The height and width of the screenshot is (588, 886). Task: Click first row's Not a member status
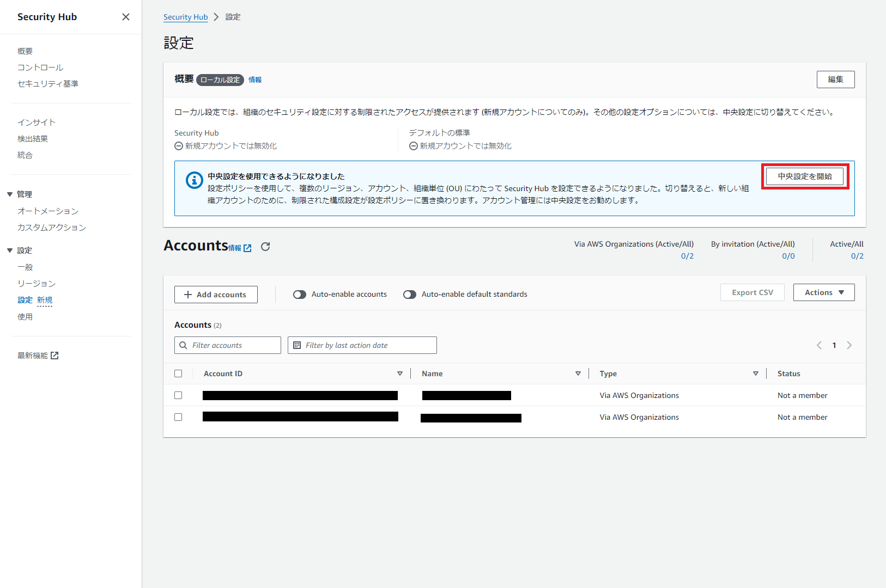point(802,395)
